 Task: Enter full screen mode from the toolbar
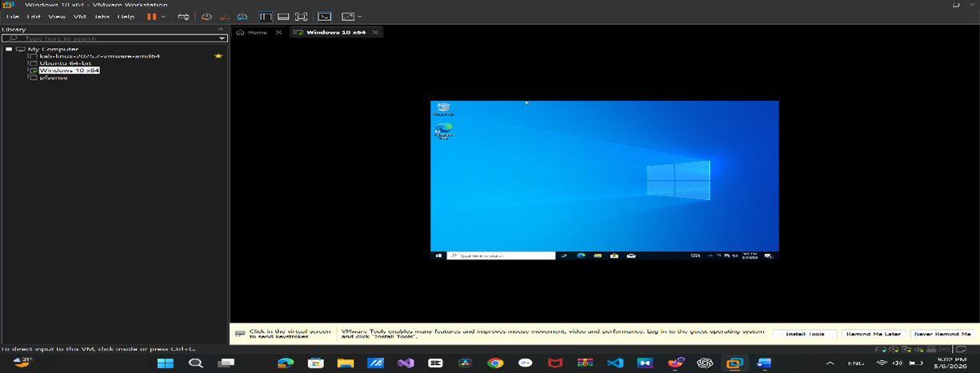pyautogui.click(x=301, y=16)
